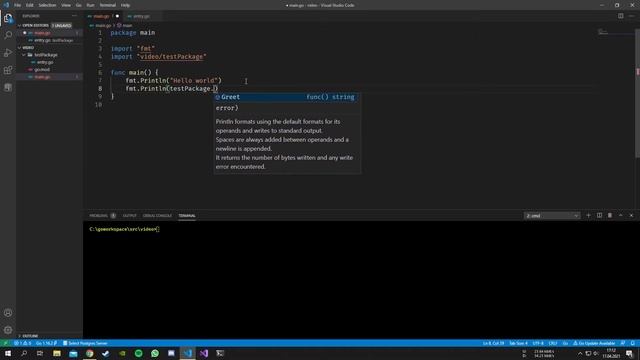
Task: Click the code minimap
Action: (x=603, y=32)
